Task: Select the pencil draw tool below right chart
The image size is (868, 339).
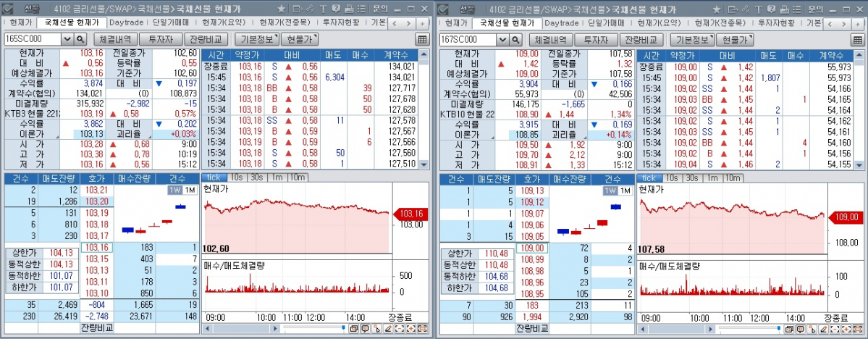Action: 824,329
